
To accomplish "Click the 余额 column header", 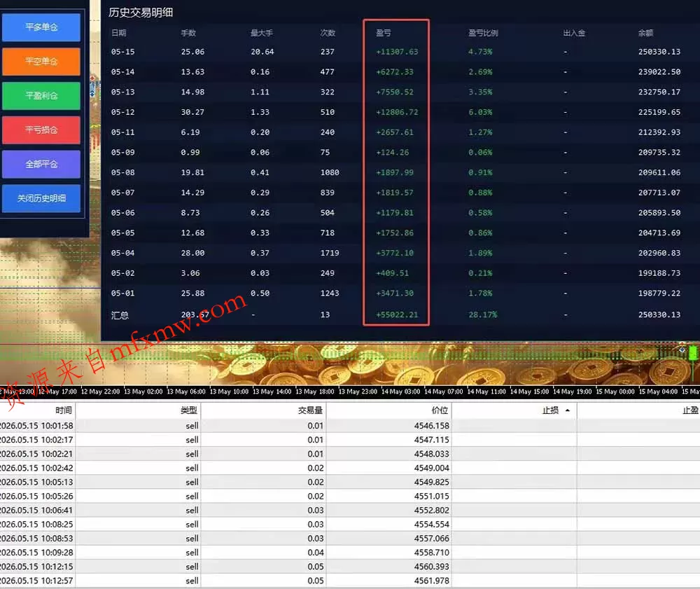I will coord(645,33).
